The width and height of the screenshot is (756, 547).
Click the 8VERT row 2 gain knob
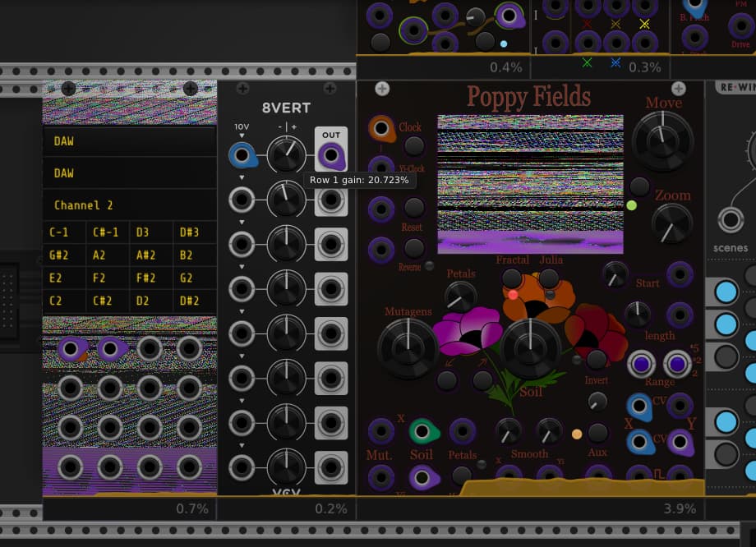[x=286, y=199]
